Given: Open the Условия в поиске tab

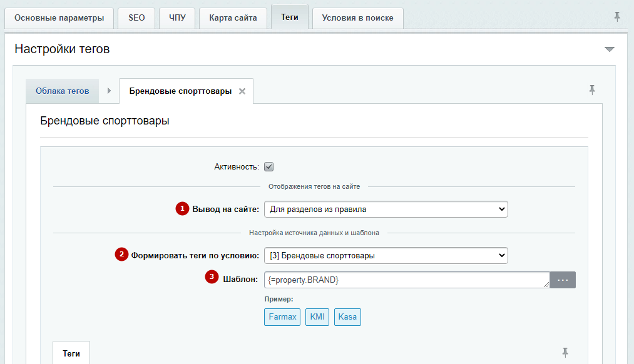Looking at the screenshot, I should click(357, 18).
